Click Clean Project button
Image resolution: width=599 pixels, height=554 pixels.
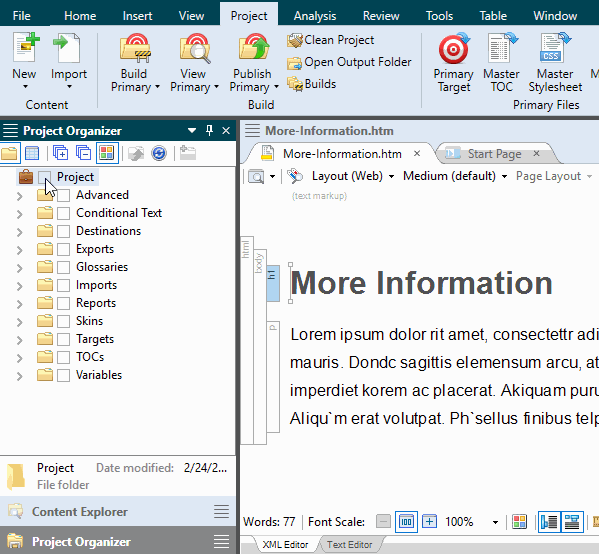tap(331, 40)
